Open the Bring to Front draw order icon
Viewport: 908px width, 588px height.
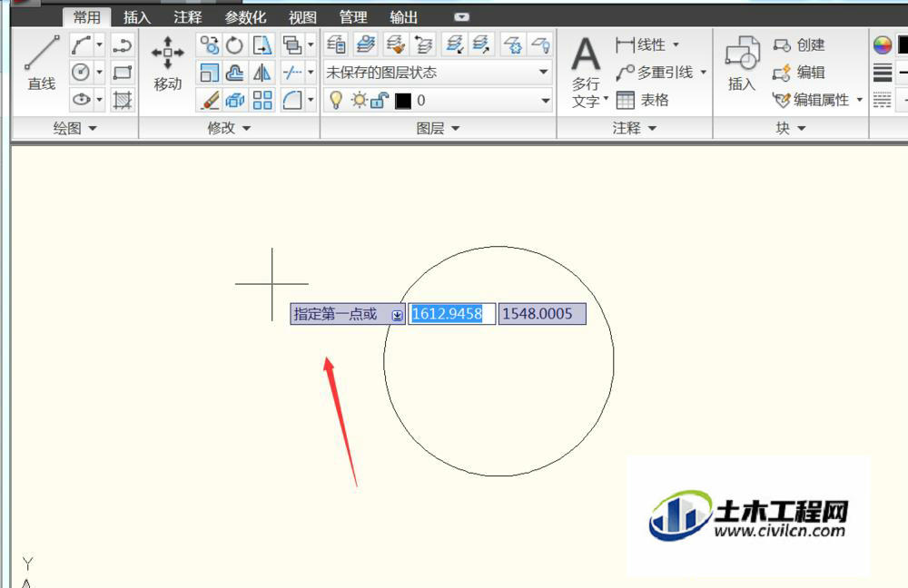[291, 44]
